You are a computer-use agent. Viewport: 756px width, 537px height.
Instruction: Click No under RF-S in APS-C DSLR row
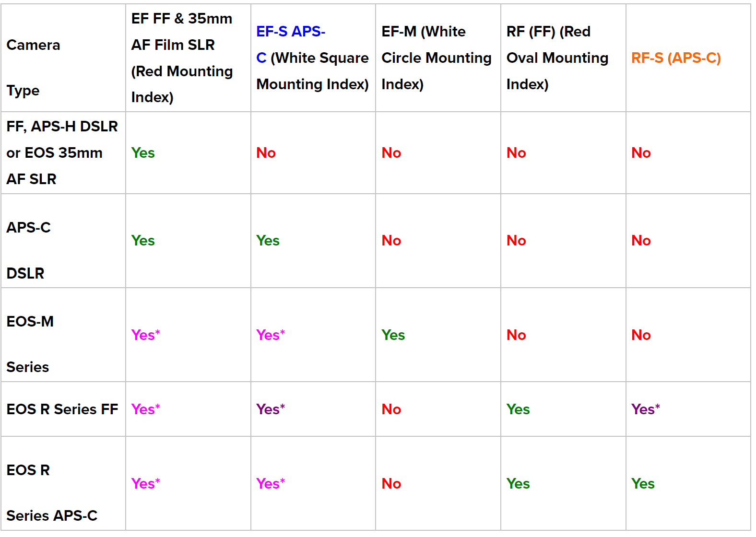[641, 241]
